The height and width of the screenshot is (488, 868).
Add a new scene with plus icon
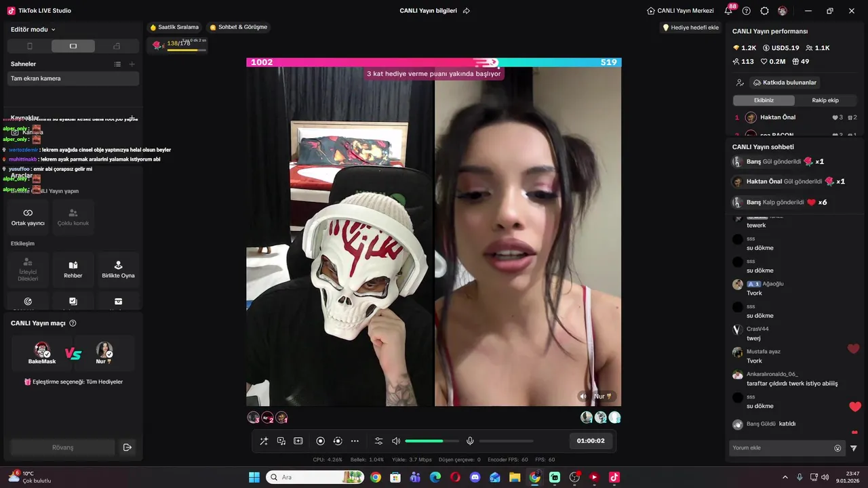click(x=132, y=64)
